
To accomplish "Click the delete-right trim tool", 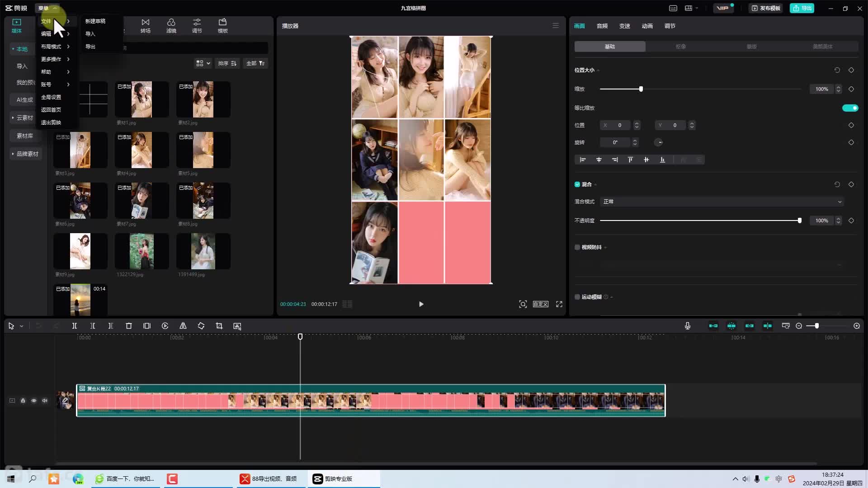I will (111, 326).
